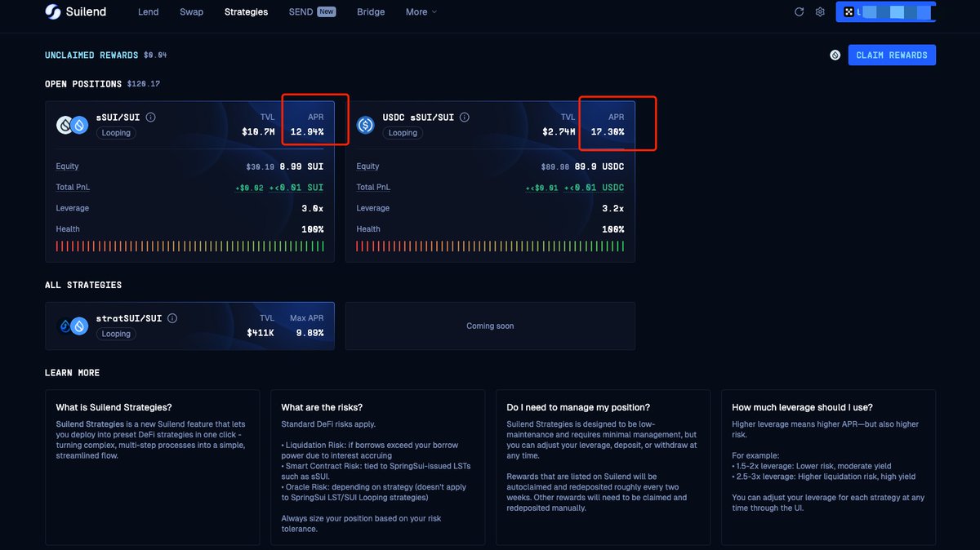The height and width of the screenshot is (550, 980).
Task: Click the All Strategies heading
Action: [83, 286]
